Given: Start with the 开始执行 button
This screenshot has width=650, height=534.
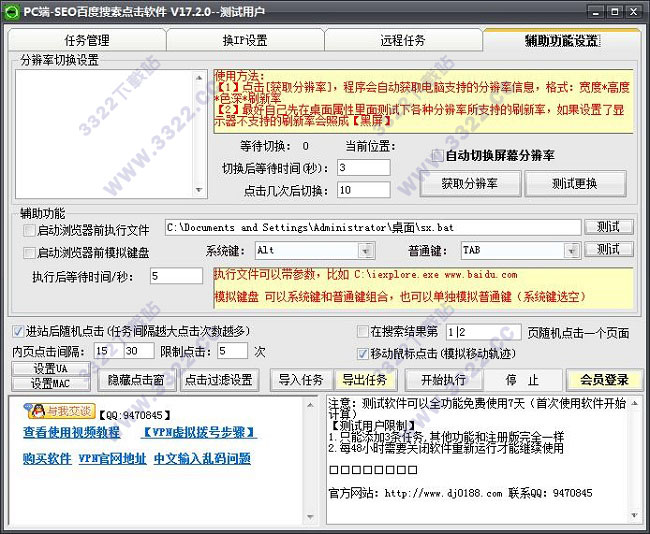Looking at the screenshot, I should 444,380.
